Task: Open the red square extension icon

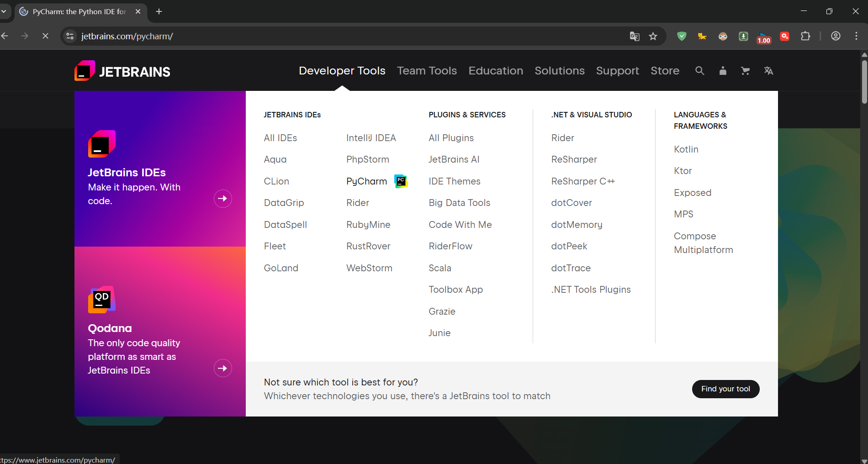Action: (785, 36)
